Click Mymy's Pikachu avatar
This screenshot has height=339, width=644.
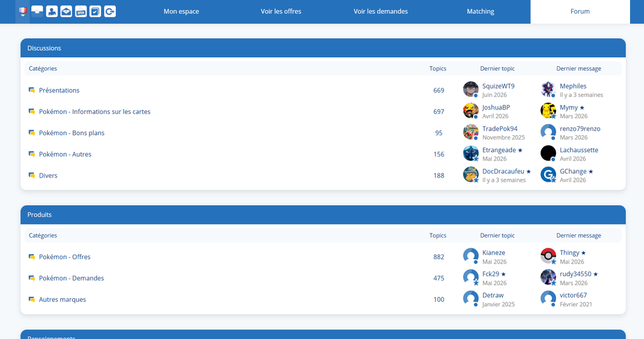[548, 111]
